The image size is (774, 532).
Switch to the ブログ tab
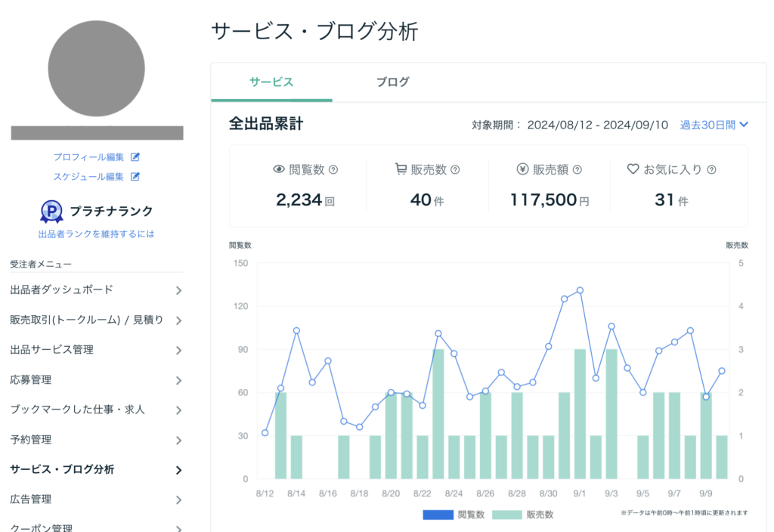click(392, 82)
